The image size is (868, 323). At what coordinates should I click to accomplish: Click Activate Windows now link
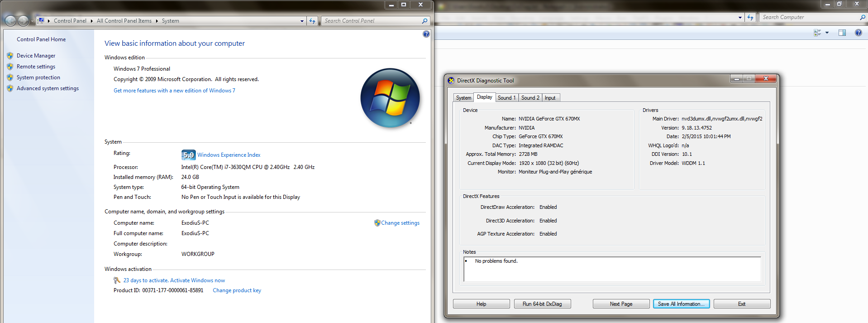click(x=197, y=280)
